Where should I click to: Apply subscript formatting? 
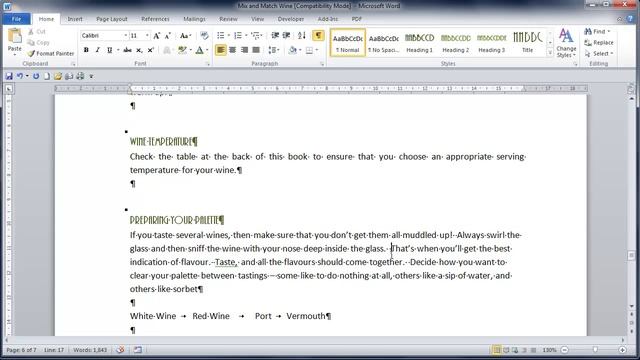coord(139,50)
